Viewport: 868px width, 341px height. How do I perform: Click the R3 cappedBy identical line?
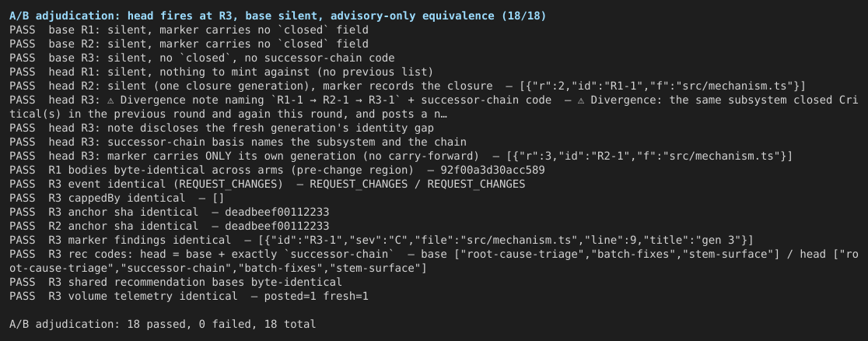(x=117, y=198)
